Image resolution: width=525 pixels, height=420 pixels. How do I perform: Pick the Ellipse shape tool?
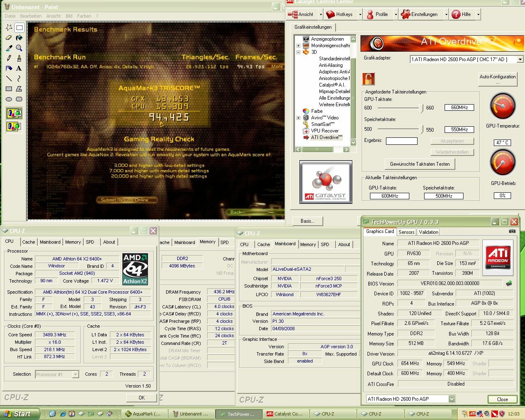tap(9, 99)
